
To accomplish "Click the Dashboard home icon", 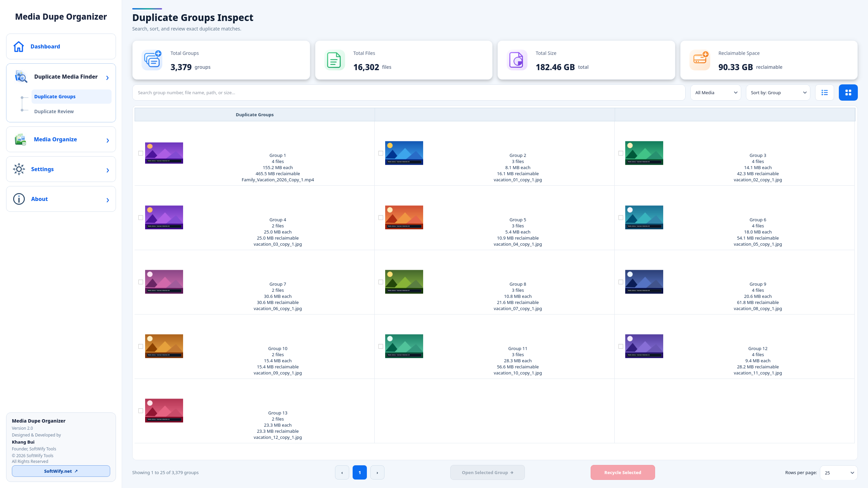I will click(x=19, y=46).
